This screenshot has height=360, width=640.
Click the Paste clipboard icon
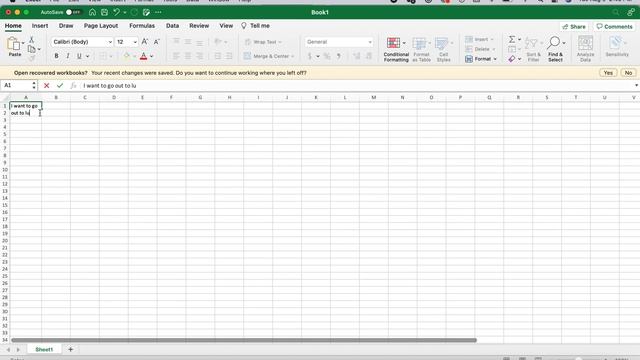(x=13, y=44)
